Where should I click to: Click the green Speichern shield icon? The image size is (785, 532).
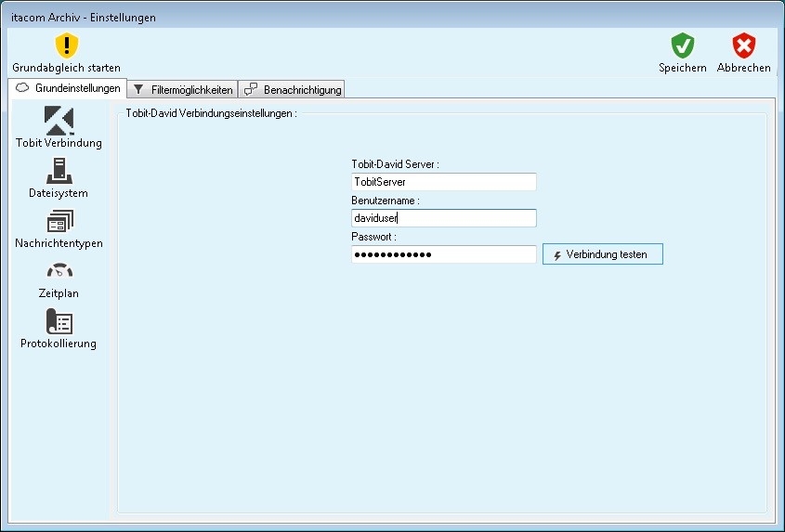[x=683, y=45]
